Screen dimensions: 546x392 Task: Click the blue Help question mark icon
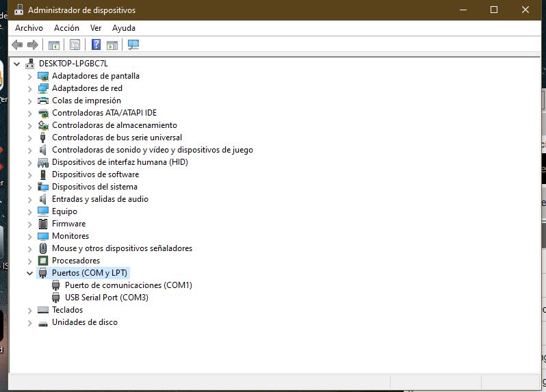click(x=96, y=44)
